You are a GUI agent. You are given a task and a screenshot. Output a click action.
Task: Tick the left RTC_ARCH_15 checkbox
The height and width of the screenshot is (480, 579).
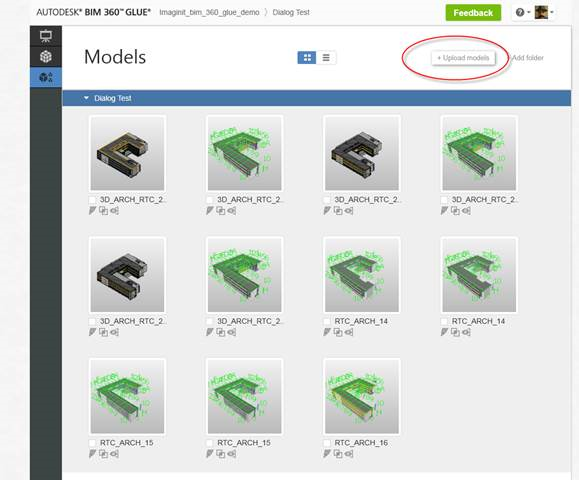[92, 443]
